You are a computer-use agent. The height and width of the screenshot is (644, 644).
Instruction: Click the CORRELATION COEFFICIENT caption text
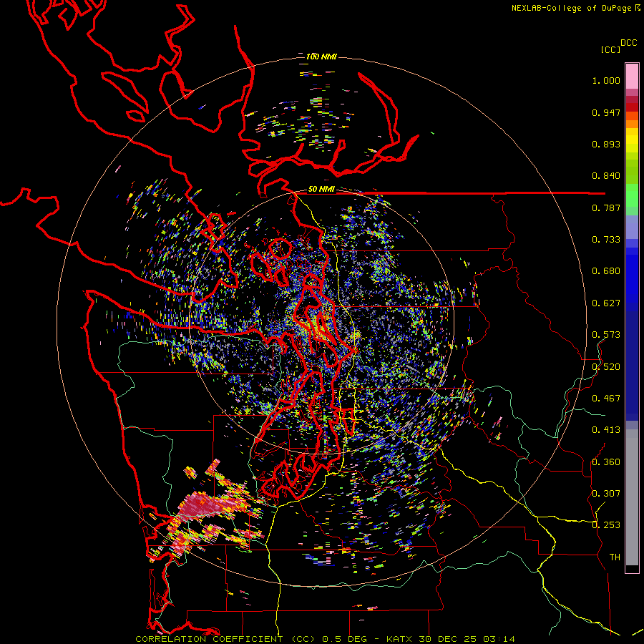click(209, 639)
